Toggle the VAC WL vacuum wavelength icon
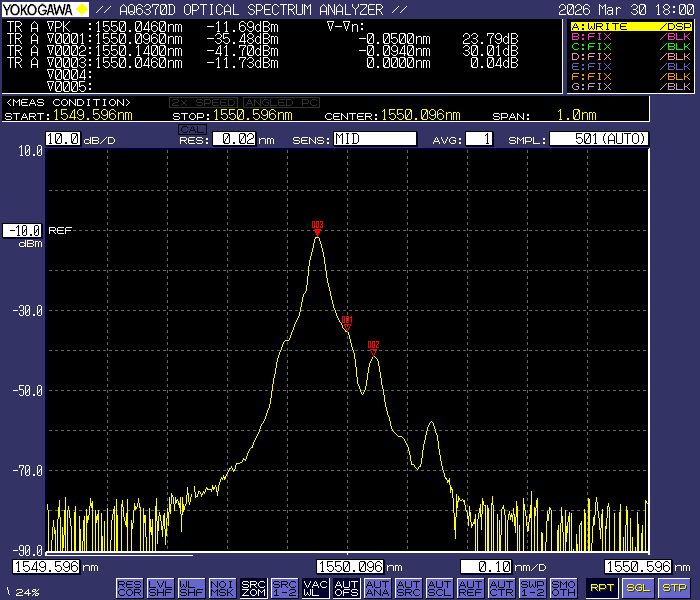 click(x=315, y=588)
